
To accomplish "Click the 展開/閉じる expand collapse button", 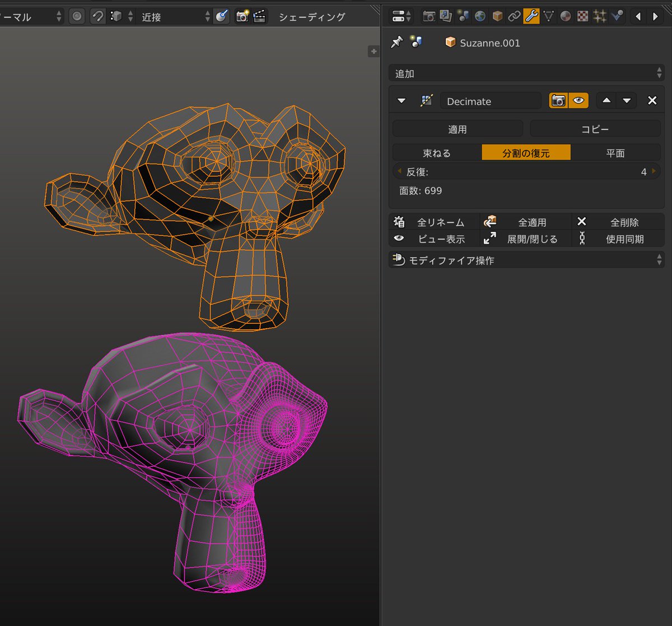I will click(526, 239).
